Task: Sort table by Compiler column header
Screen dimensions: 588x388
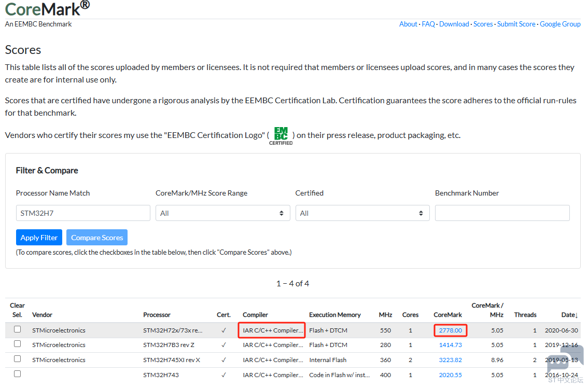Action: pos(255,314)
